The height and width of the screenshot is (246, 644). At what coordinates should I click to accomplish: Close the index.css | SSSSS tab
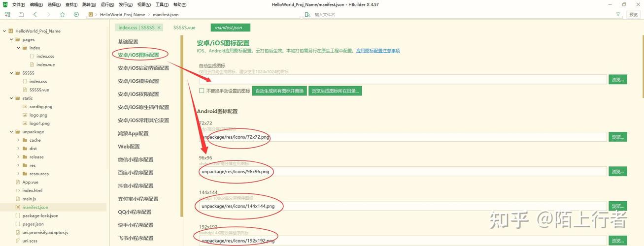point(159,28)
